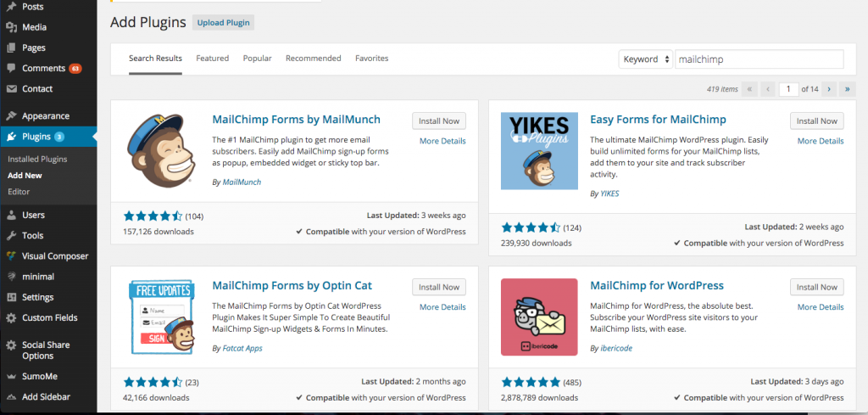Click the Add Sidebar cloud icon
This screenshot has width=868, height=415.
11,396
